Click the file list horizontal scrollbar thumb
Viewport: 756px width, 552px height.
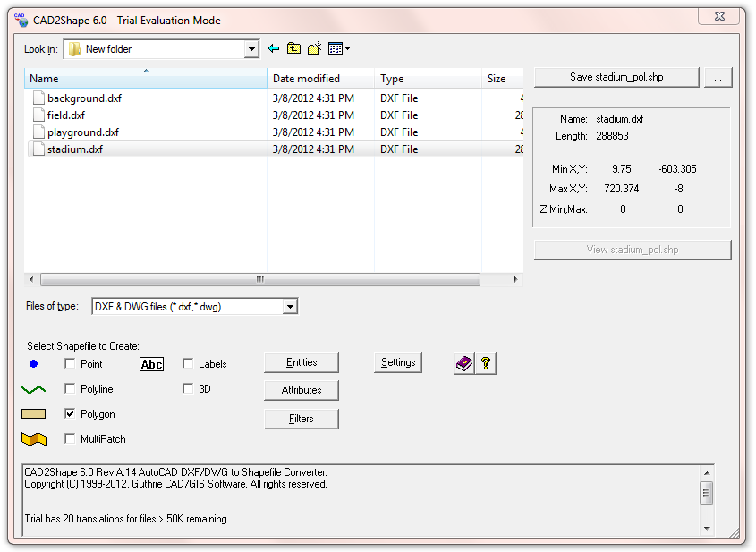coord(259,280)
